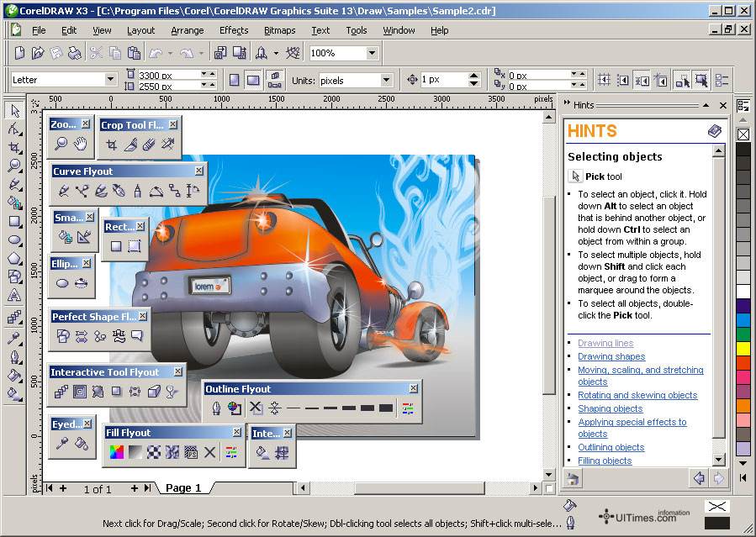
Task: Select the Pan hand tool in Zoom flyout
Action: coord(81,144)
